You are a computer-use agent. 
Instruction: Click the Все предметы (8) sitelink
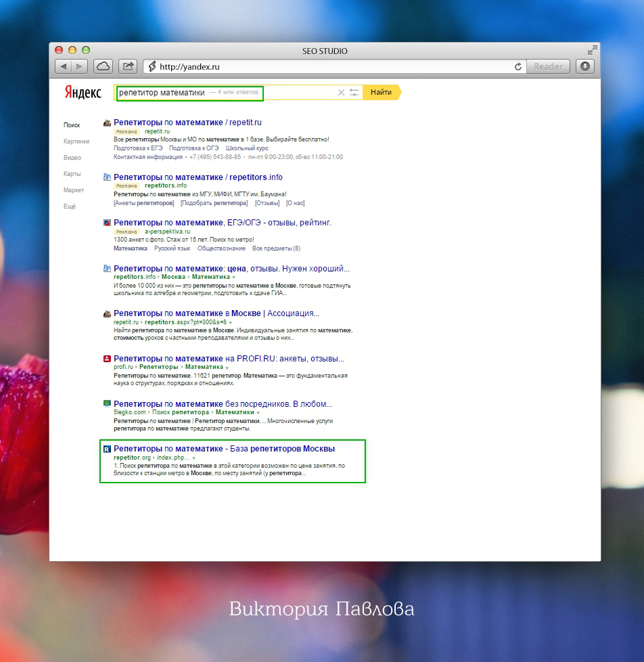[x=276, y=248]
